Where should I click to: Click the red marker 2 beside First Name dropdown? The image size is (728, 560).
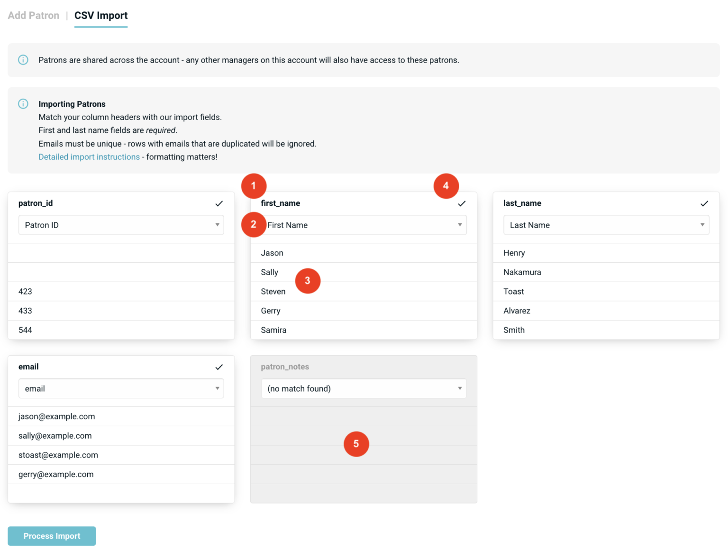[x=254, y=225]
